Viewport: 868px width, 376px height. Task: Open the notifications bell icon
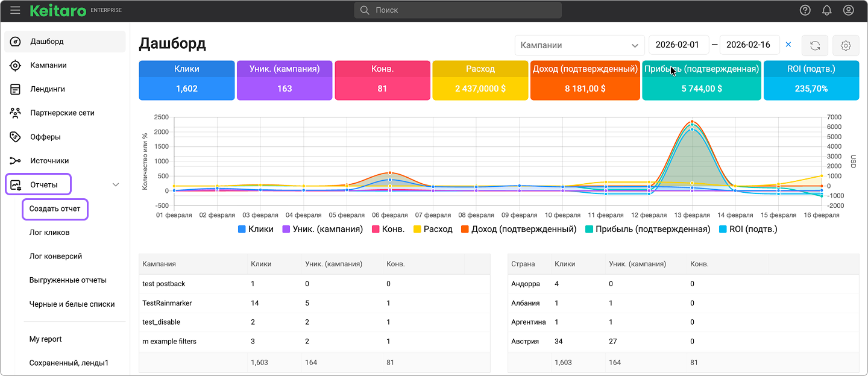pyautogui.click(x=826, y=10)
